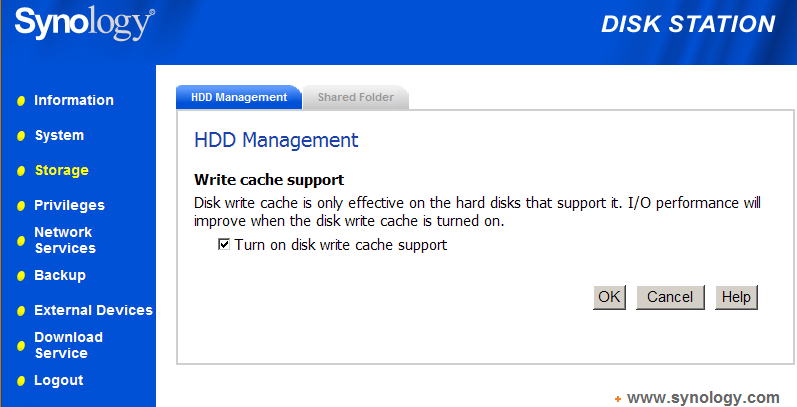Toggle the disk write cache support checkbox

[x=224, y=244]
